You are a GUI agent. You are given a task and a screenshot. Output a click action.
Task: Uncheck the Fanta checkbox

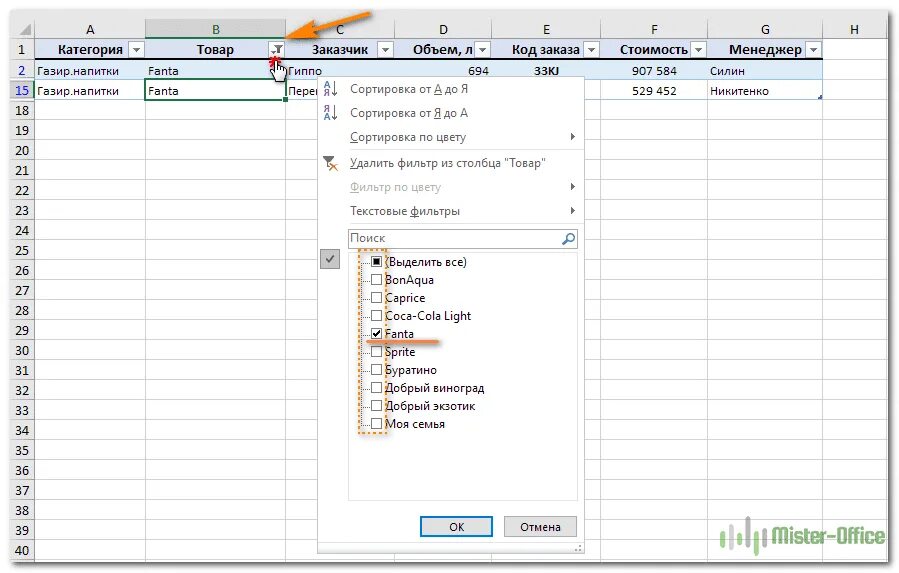point(376,333)
